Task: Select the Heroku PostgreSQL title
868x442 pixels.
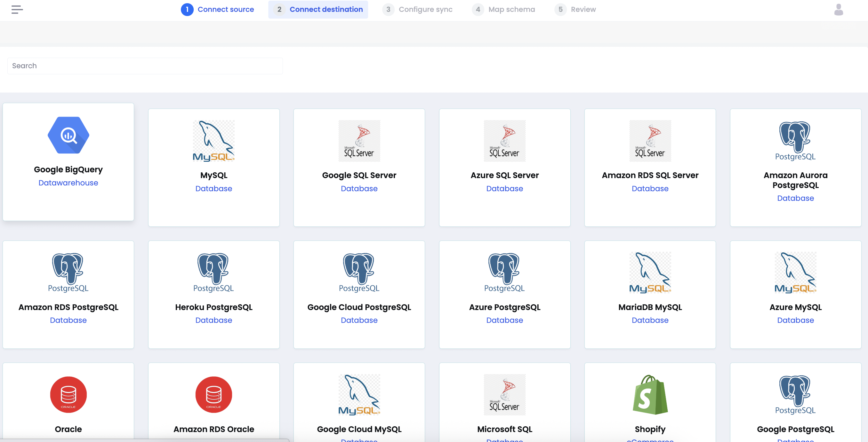Action: coord(213,307)
